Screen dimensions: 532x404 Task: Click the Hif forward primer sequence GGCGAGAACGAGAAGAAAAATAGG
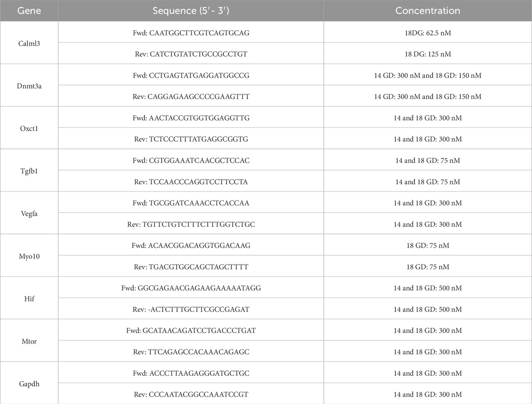(x=191, y=288)
